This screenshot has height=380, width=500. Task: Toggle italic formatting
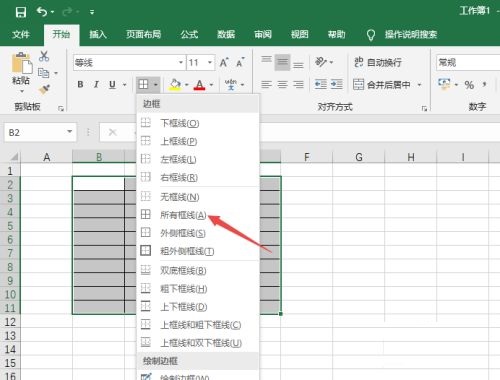point(96,85)
